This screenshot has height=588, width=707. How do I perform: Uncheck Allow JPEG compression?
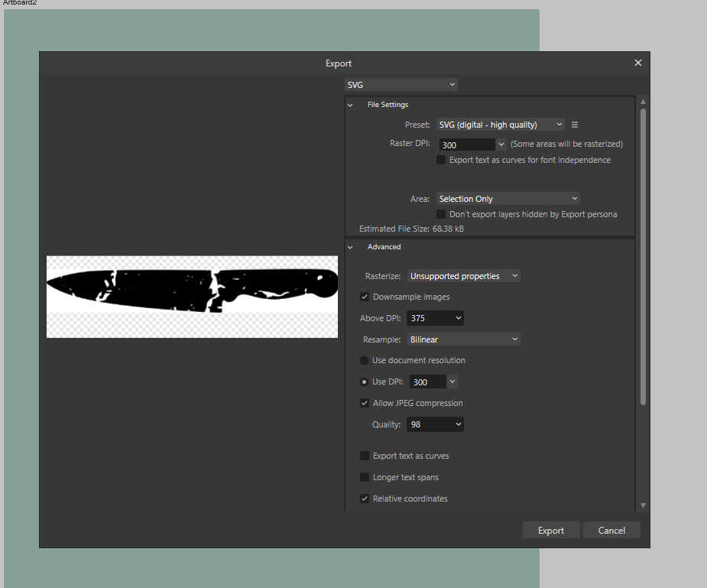point(365,403)
